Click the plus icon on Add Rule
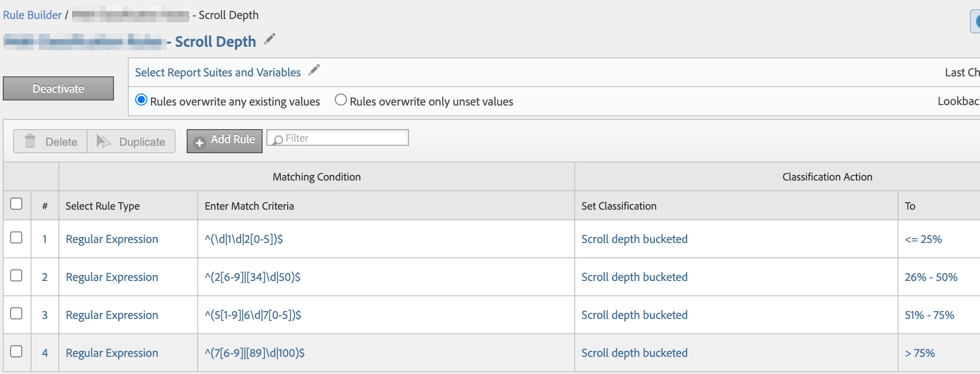This screenshot has height=374, width=980. click(200, 143)
